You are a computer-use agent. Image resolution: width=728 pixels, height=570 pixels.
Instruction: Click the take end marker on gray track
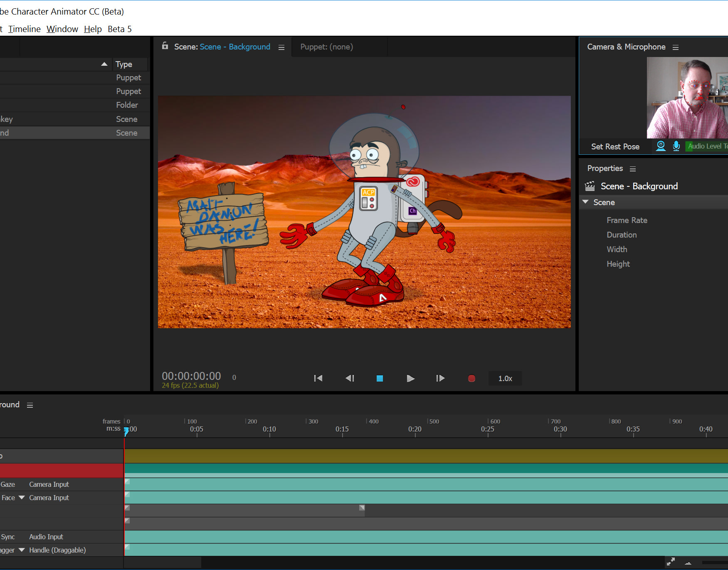(x=362, y=508)
